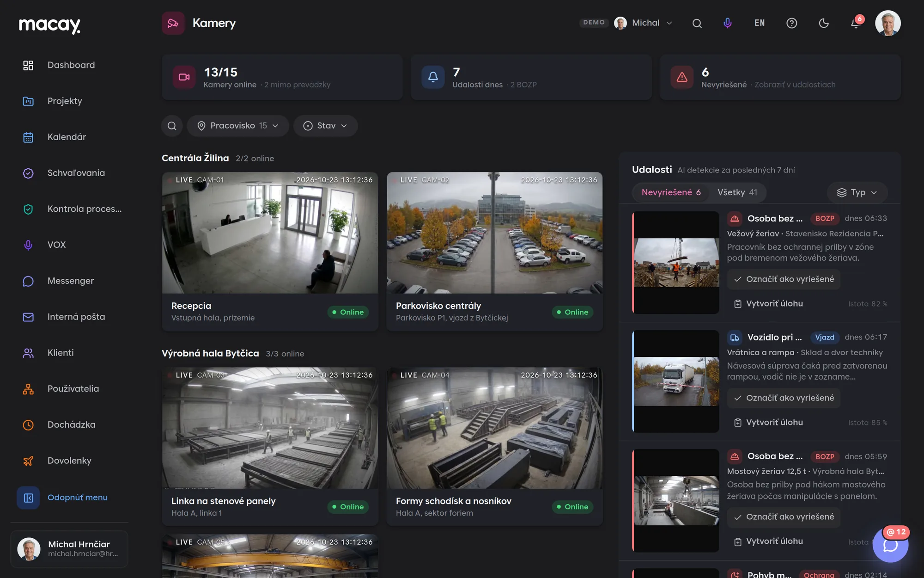Mark Vežový žeriav event as vyriešené
The width and height of the screenshot is (924, 578).
(784, 279)
